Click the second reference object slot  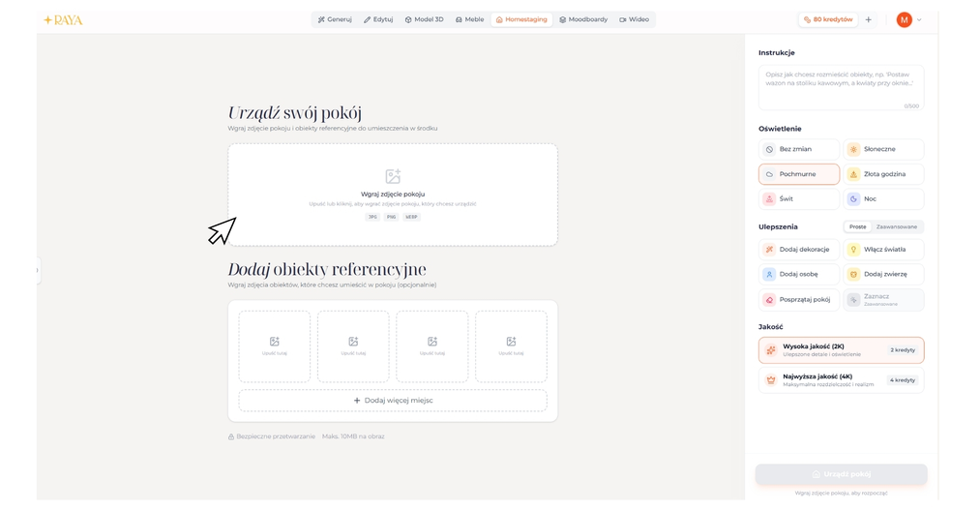pos(353,346)
